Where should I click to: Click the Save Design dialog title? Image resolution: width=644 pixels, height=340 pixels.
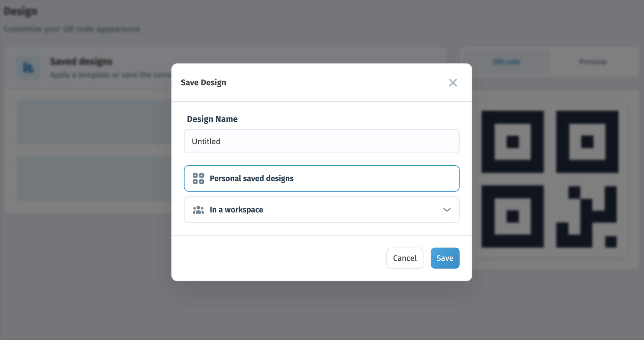pos(203,82)
